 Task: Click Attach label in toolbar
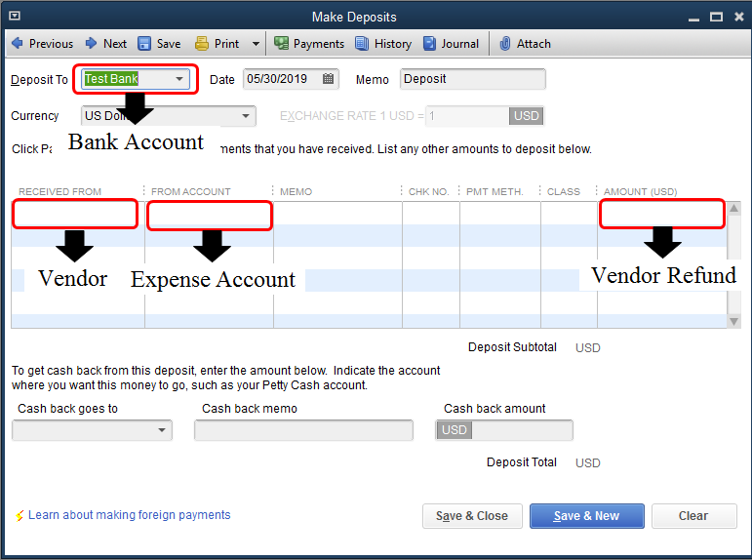coord(534,44)
